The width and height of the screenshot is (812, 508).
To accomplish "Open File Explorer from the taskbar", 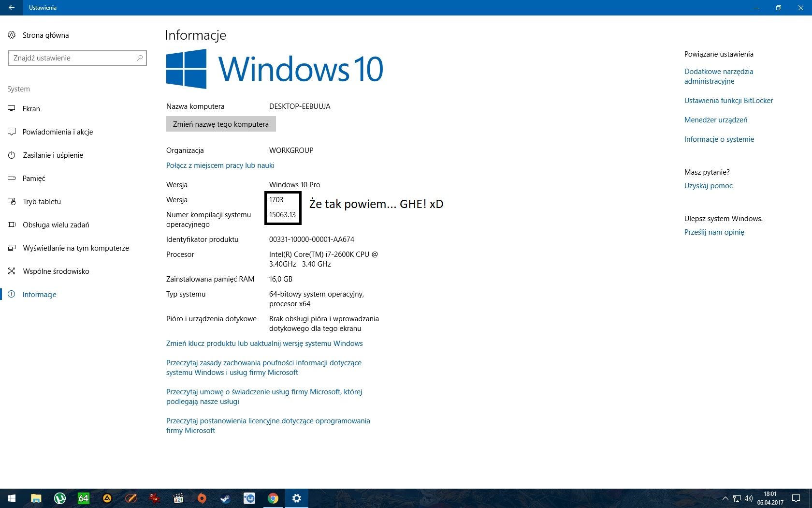I will click(36, 498).
